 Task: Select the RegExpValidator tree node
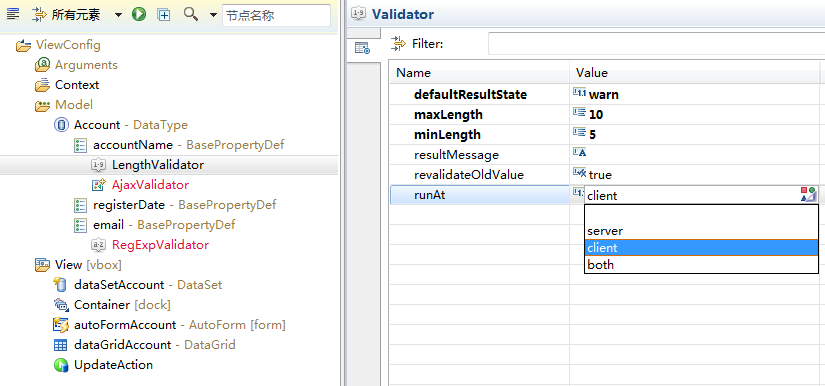160,245
